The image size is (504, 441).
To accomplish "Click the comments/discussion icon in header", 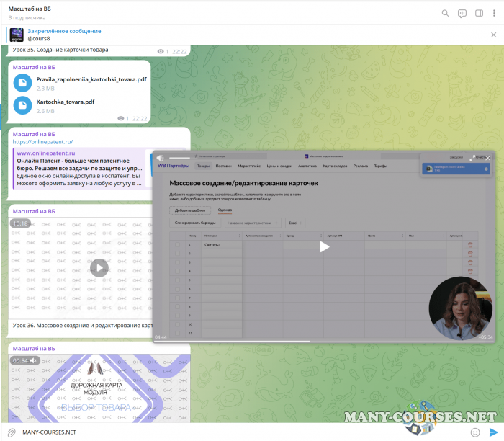I will pos(462,13).
